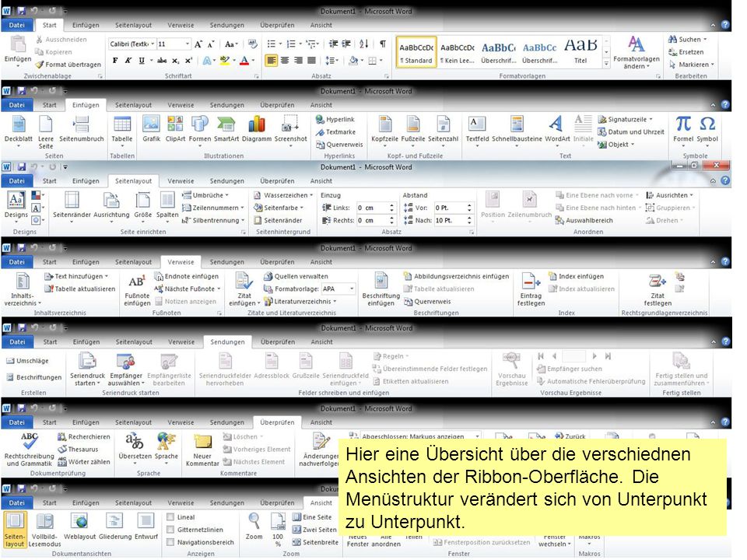Viewport: 747px width, 560px height.
Task: Click the Seitenzahl page number icon
Action: tap(443, 124)
